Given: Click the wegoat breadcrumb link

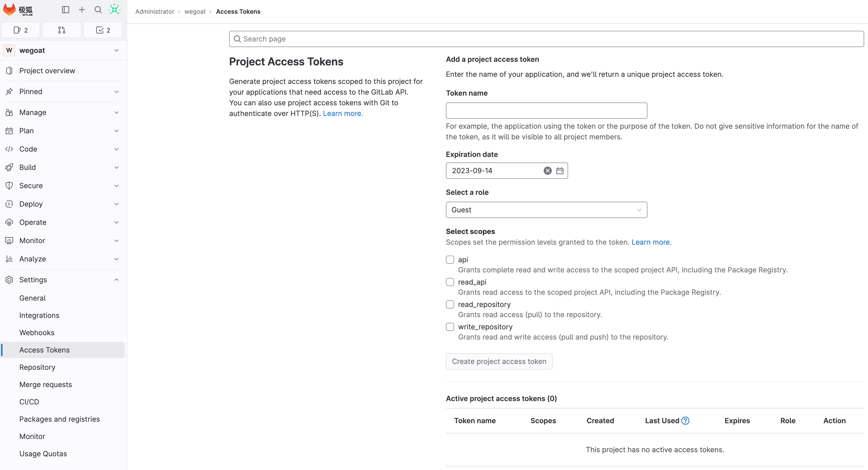Looking at the screenshot, I should [x=195, y=11].
